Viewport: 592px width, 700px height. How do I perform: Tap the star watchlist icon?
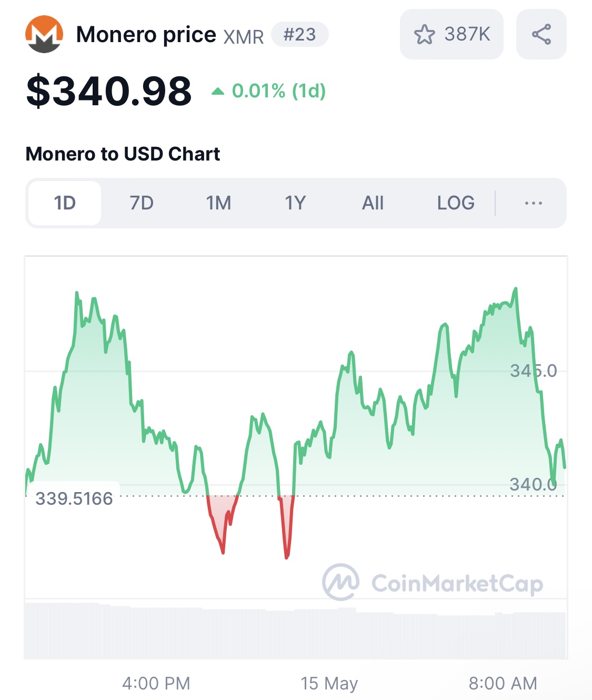click(x=425, y=35)
